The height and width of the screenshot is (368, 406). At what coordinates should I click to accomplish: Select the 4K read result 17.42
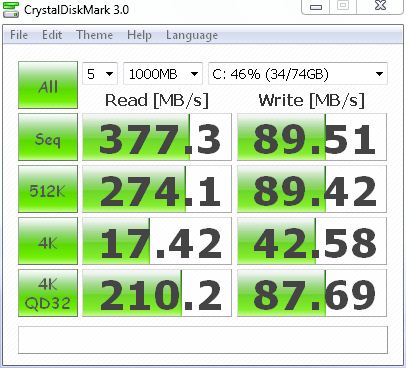pyautogui.click(x=157, y=241)
